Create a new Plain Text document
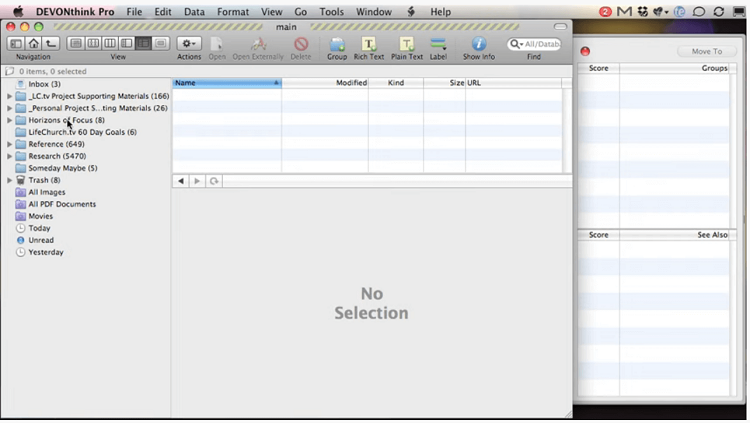The image size is (750, 423). (407, 45)
